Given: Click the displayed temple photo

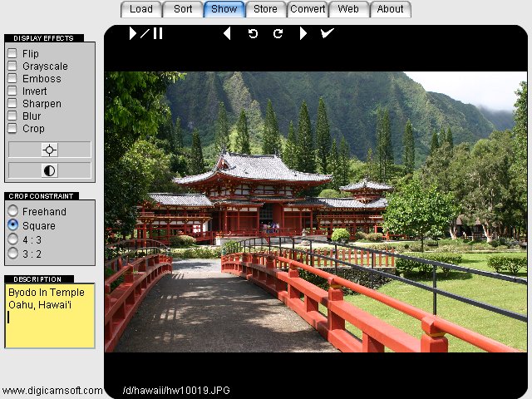Looking at the screenshot, I should click(316, 212).
